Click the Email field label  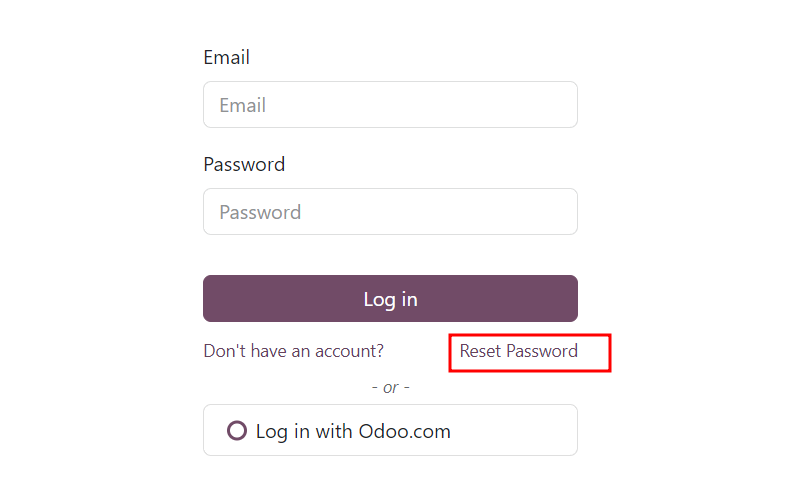point(226,57)
